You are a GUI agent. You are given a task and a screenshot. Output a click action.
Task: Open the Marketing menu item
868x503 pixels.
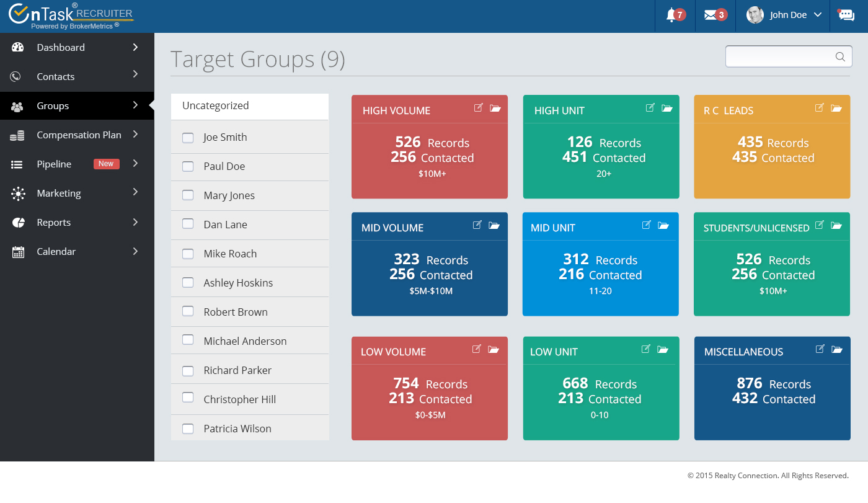pos(77,193)
